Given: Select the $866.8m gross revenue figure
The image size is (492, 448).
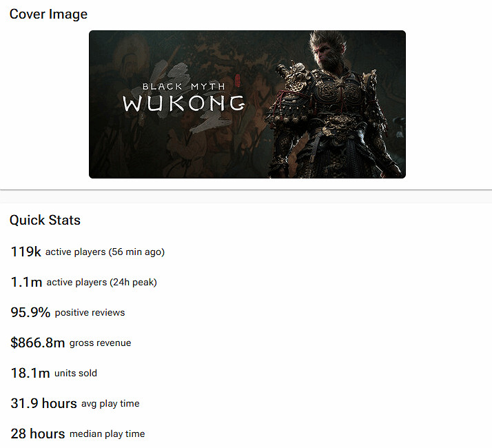Looking at the screenshot, I should (x=38, y=343).
